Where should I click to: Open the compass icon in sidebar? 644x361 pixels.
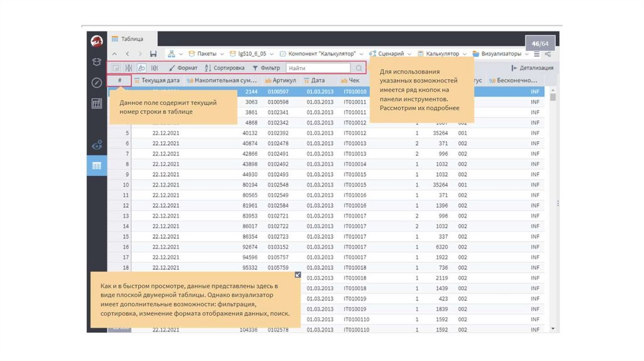pos(96,82)
